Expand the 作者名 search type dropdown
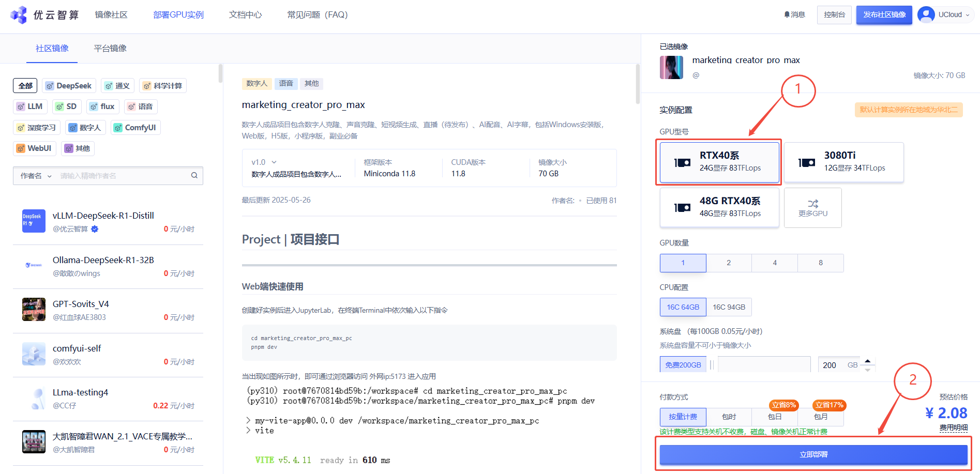Screen dimensions: 980x474 tap(36, 176)
